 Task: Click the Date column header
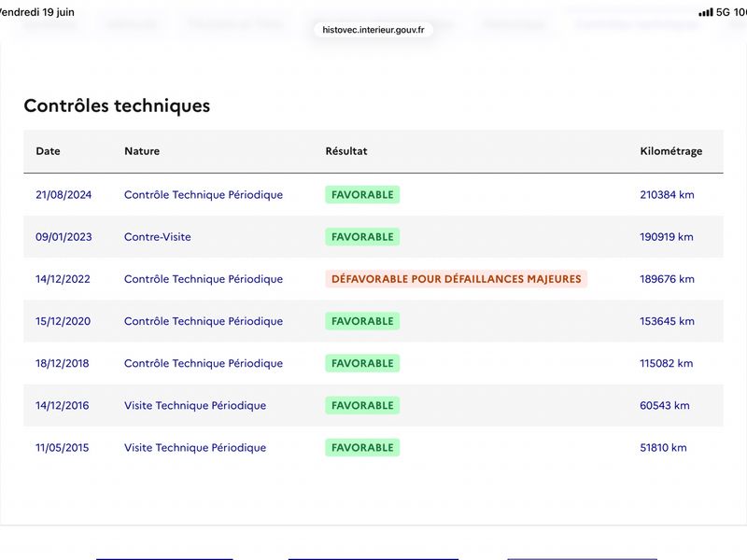[x=49, y=151]
